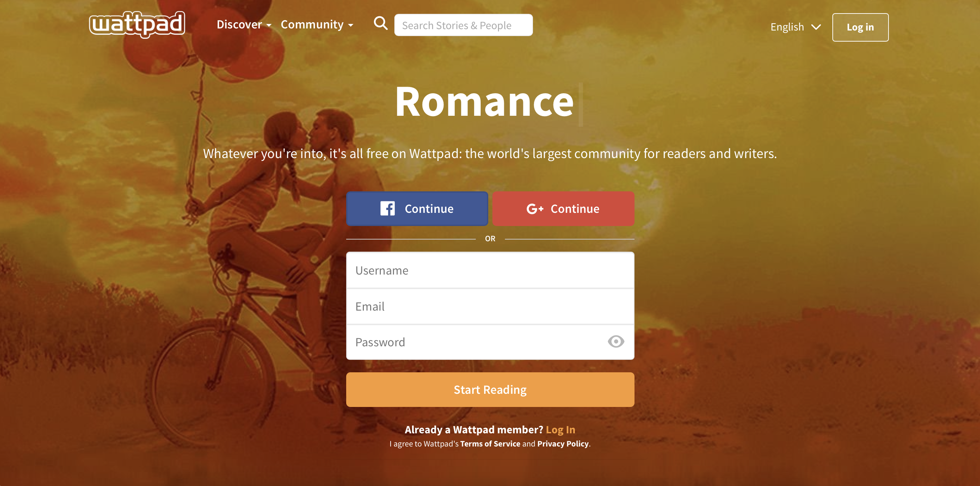
Task: Click the Facebook logo icon
Action: pos(387,209)
